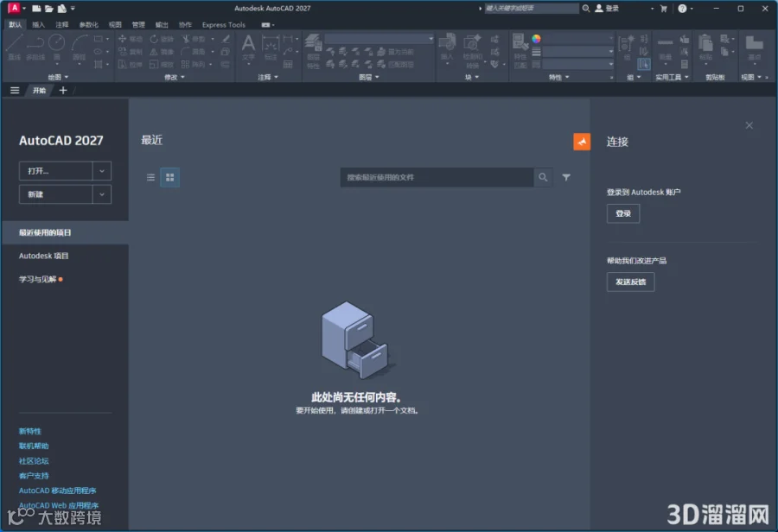Screen dimensions: 778x532
Task: Click the orange announcement megaphone icon
Action: (582, 142)
